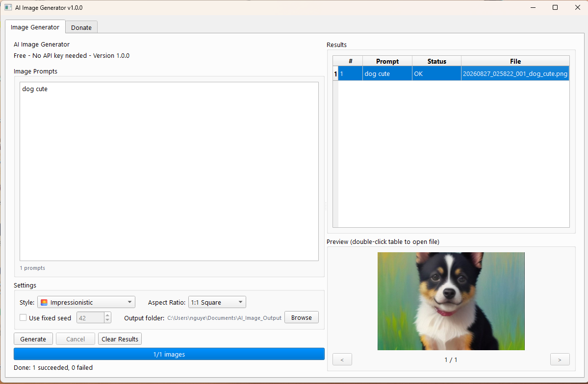Click the Impressionistic style color icon
This screenshot has height=384, width=588.
(x=44, y=302)
